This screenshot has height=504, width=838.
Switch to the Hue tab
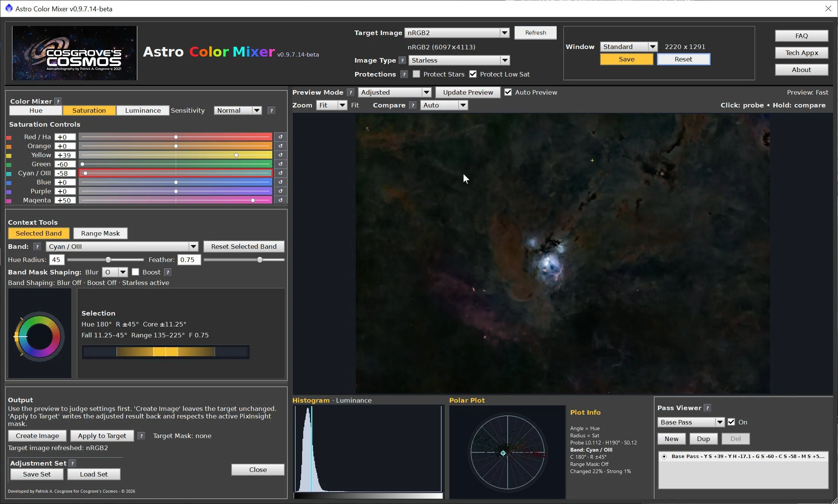(x=36, y=110)
